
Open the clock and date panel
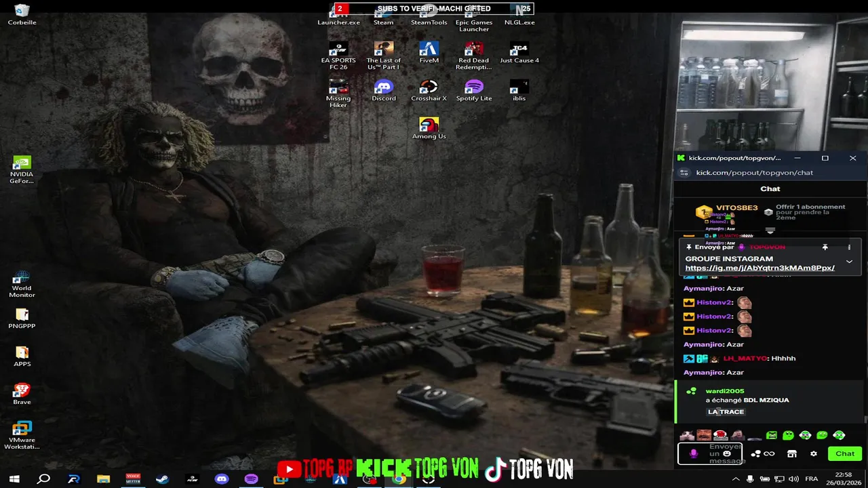pyautogui.click(x=843, y=479)
